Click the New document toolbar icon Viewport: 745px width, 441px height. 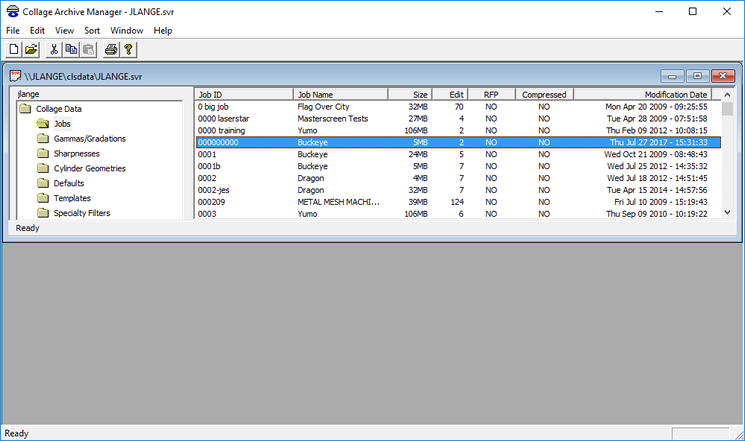point(14,49)
